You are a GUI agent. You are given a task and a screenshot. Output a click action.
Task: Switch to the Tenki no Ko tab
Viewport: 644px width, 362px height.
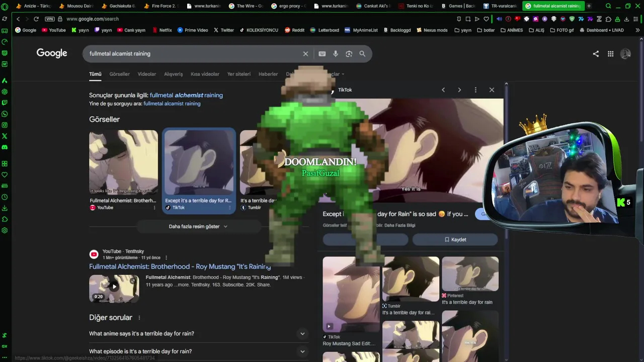[416, 6]
